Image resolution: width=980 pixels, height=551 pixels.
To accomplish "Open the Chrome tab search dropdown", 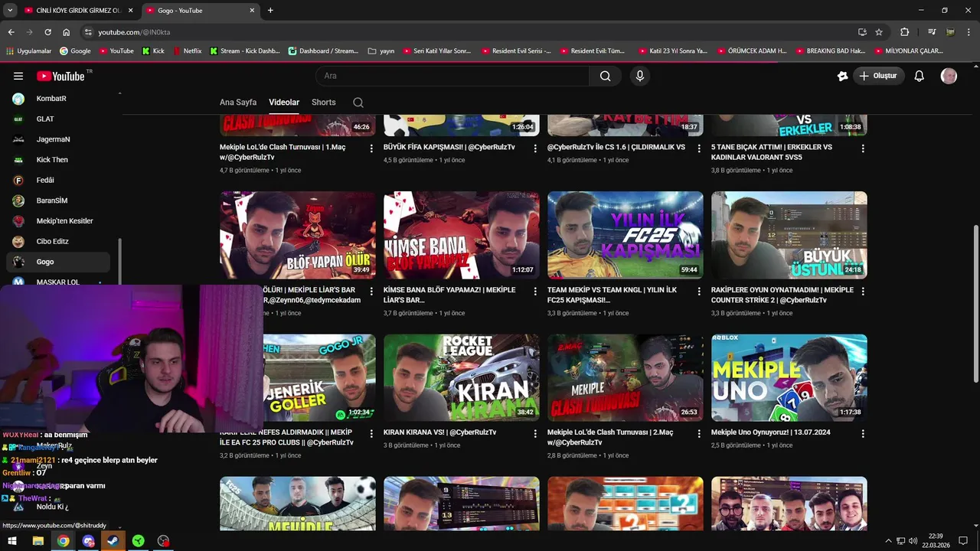I will [10, 10].
